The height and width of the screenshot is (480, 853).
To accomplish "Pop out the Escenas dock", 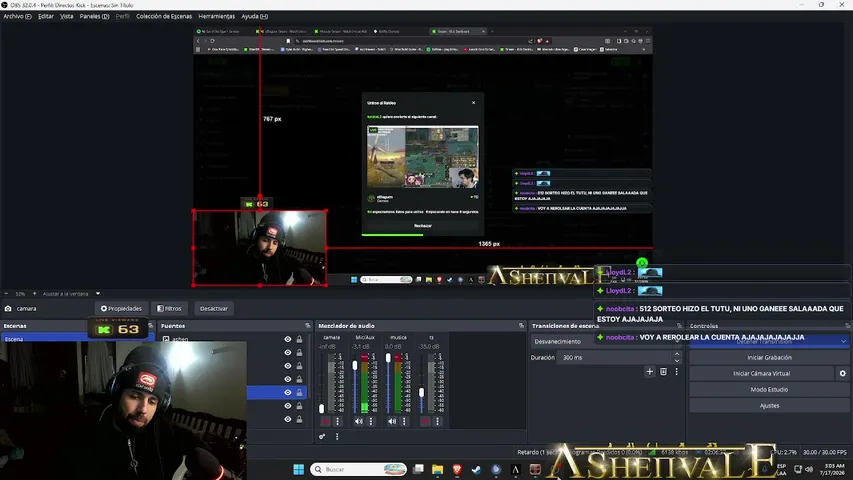I will (x=151, y=325).
